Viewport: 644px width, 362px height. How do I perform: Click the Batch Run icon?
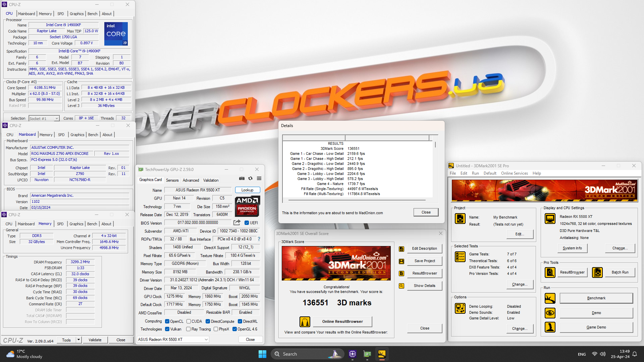pyautogui.click(x=597, y=273)
